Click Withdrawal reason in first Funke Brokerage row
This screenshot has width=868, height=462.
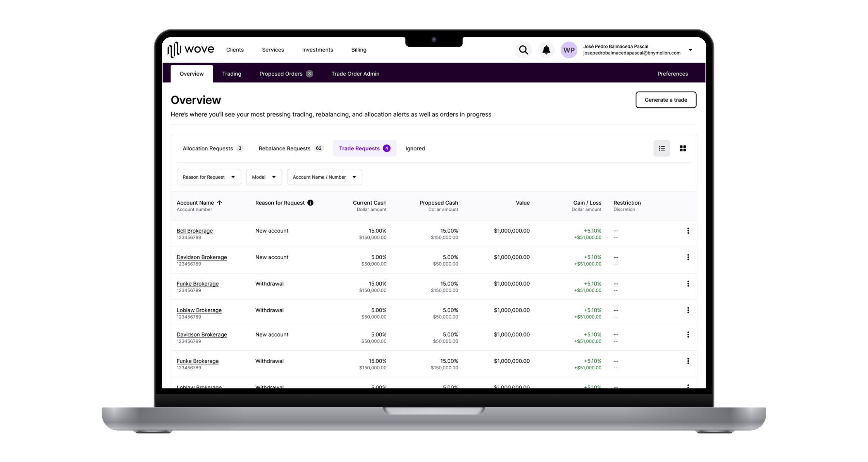[x=269, y=284]
